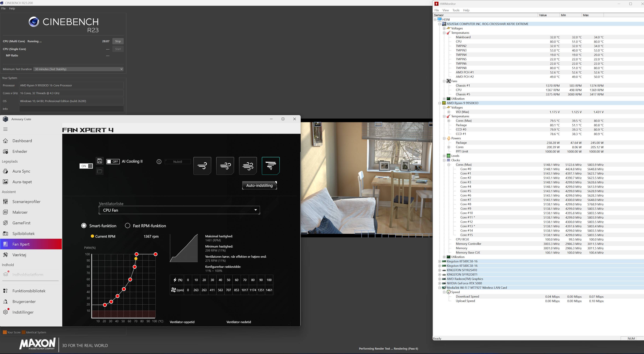This screenshot has height=354, width=644.
Task: Click the Ventilator-oppetid label
Action: (182, 322)
